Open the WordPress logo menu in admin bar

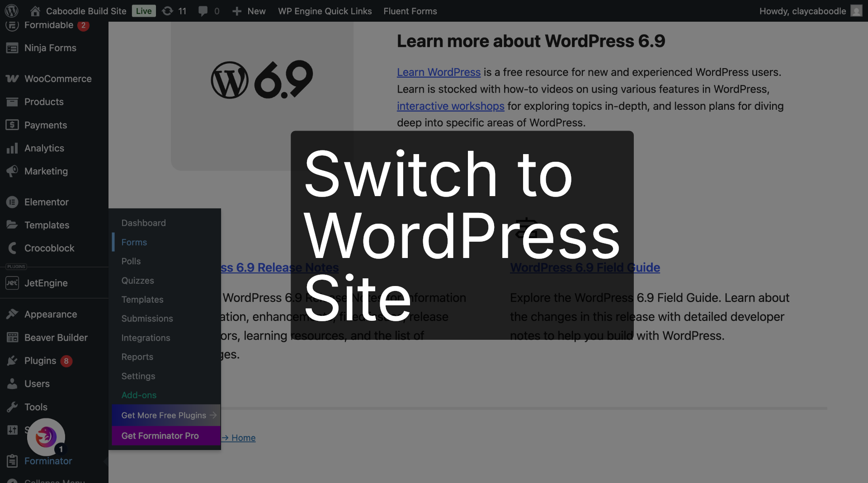pos(12,11)
